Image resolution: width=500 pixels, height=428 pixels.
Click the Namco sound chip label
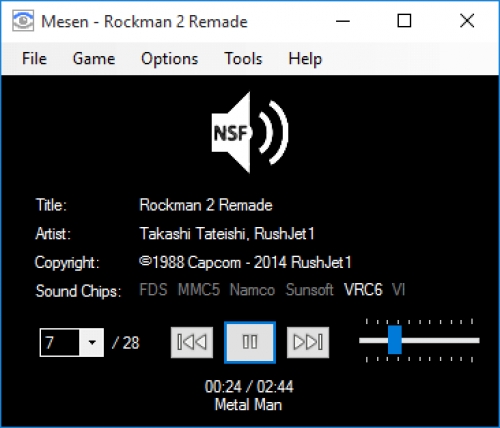pos(252,290)
